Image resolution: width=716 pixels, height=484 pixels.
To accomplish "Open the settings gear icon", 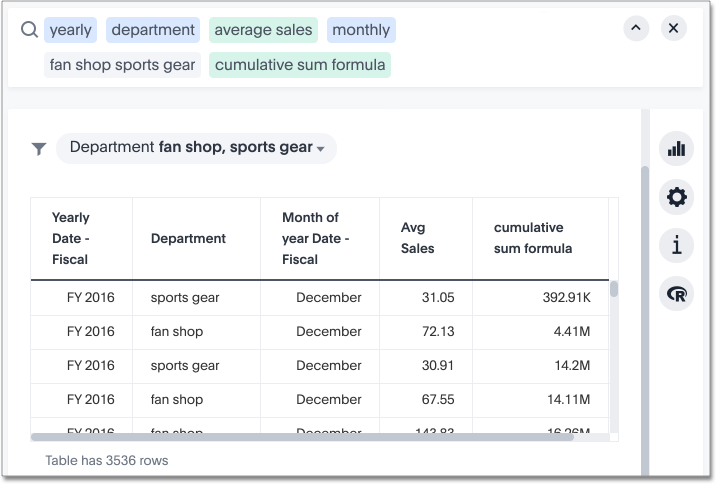I will 677,197.
